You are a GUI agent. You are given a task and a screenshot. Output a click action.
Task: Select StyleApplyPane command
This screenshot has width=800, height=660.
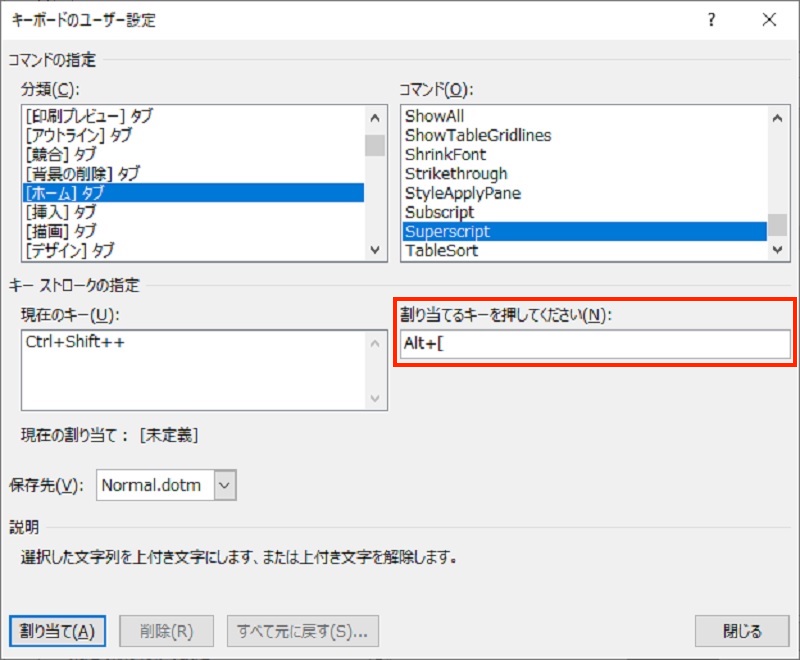pyautogui.click(x=585, y=193)
